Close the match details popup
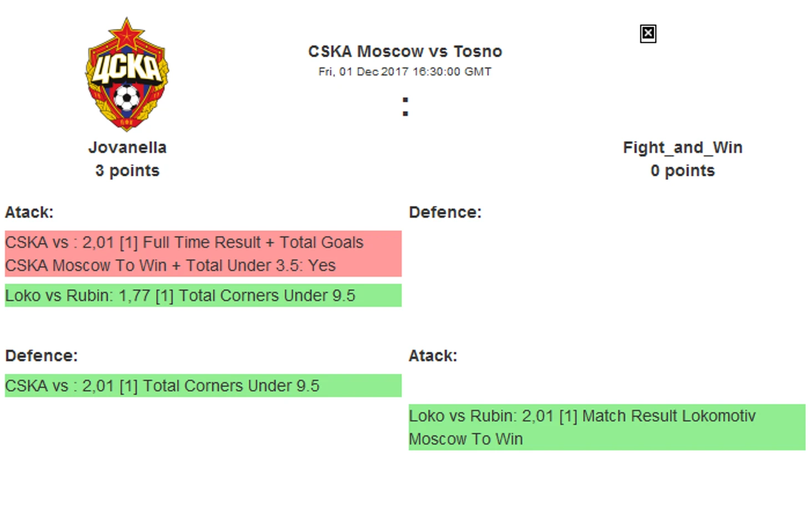 [x=647, y=34]
